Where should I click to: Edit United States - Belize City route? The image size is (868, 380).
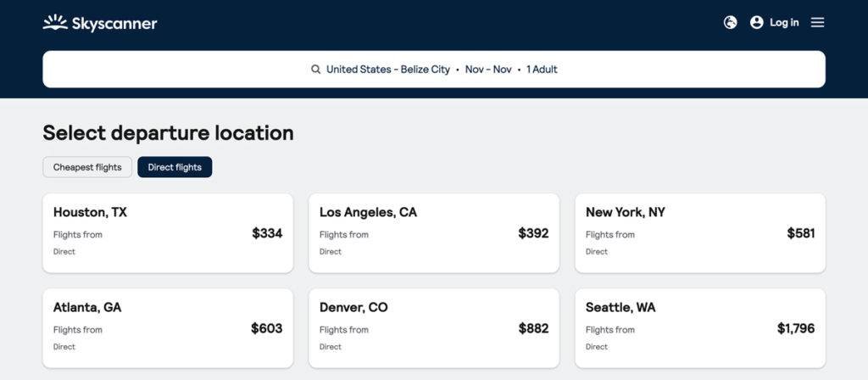click(388, 70)
